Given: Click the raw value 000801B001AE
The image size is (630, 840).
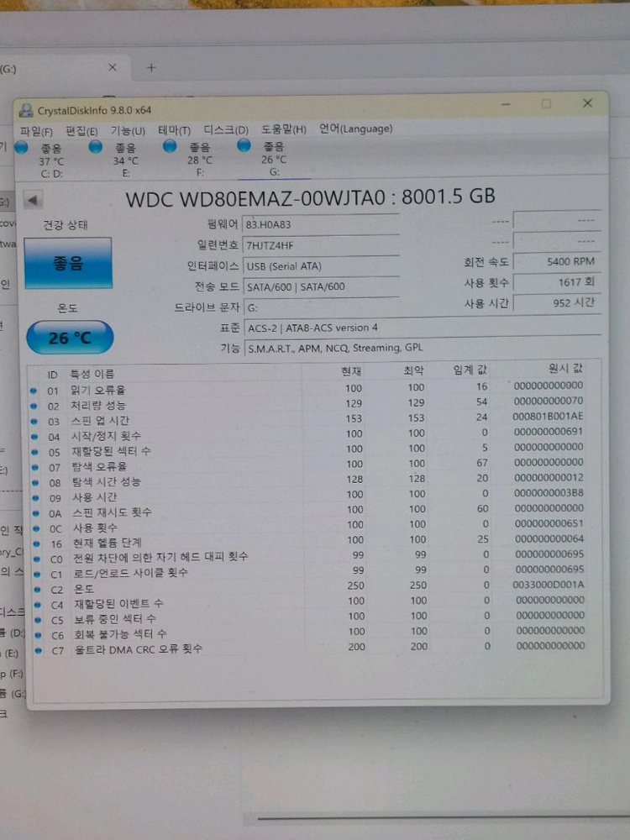Looking at the screenshot, I should tap(548, 417).
